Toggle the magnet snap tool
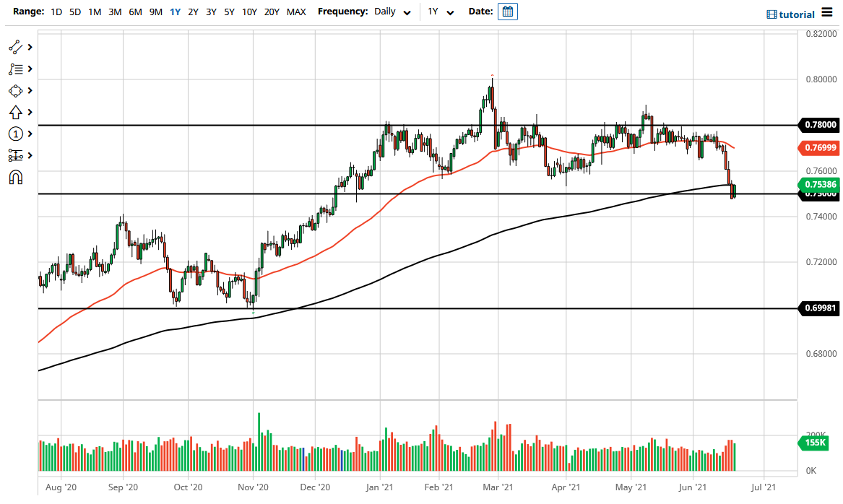The height and width of the screenshot is (504, 843). click(14, 177)
